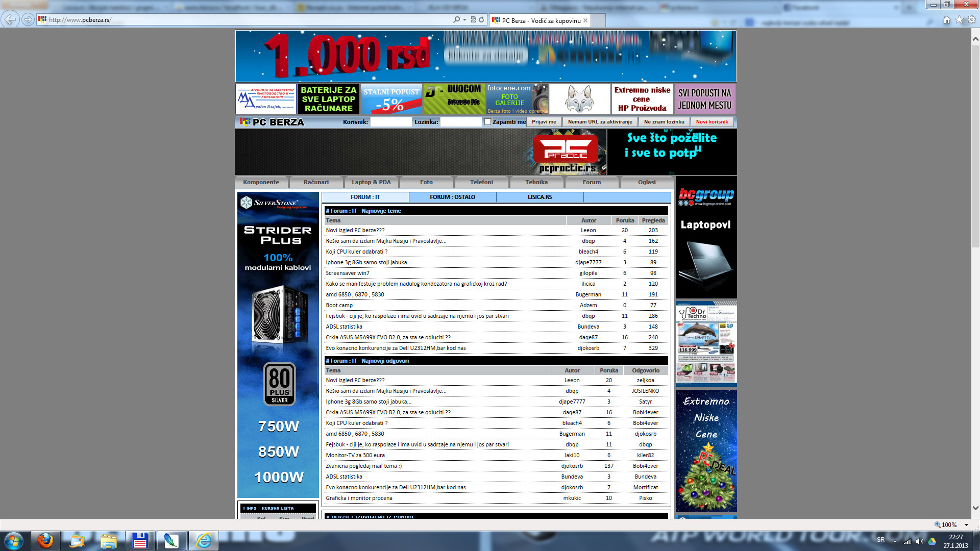Click the fox logo banner

(579, 99)
